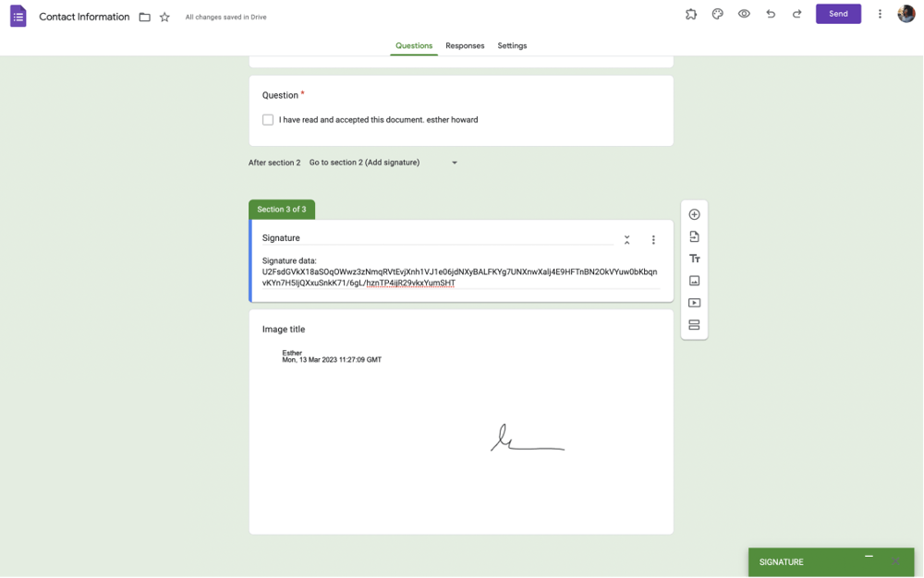This screenshot has width=924, height=578.
Task: Click the Add video icon
Action: click(x=694, y=303)
